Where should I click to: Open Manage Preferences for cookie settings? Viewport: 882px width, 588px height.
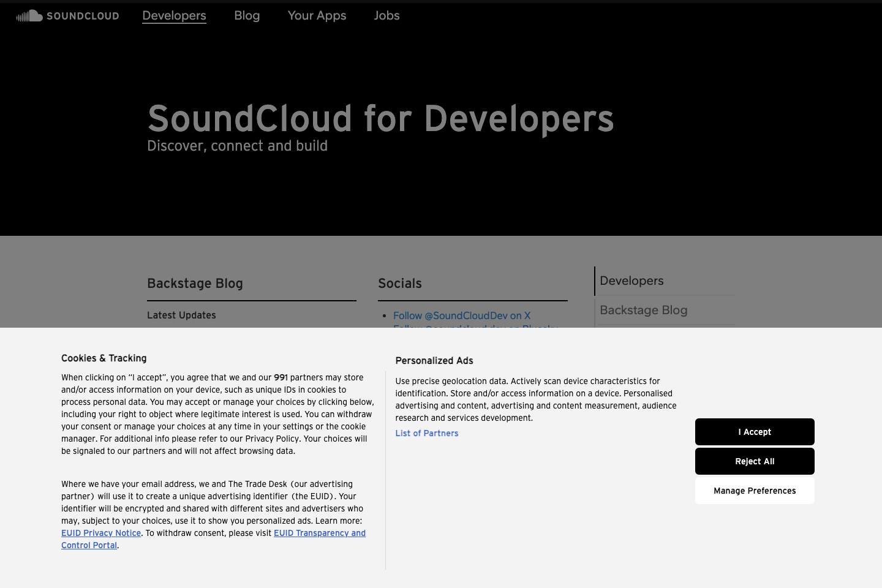755,491
